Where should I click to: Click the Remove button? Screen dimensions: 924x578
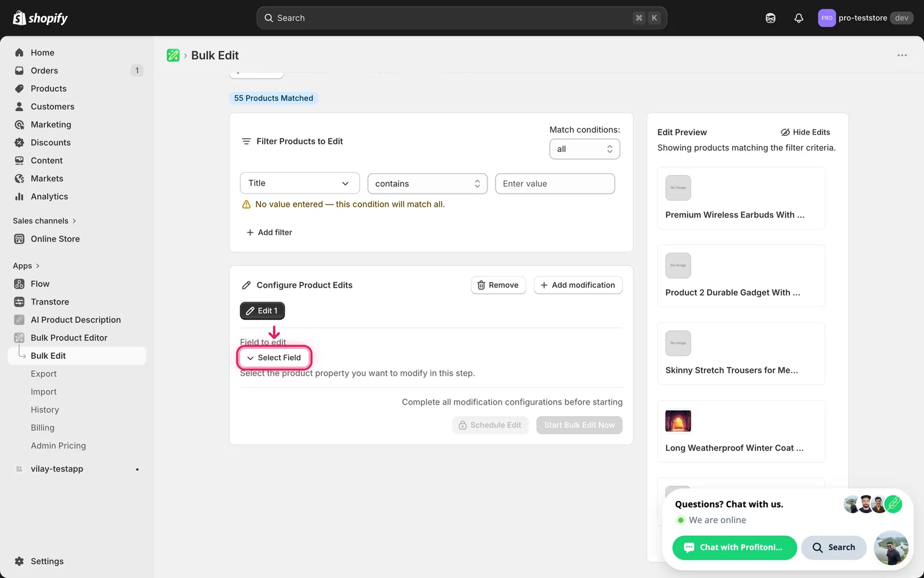pos(498,285)
